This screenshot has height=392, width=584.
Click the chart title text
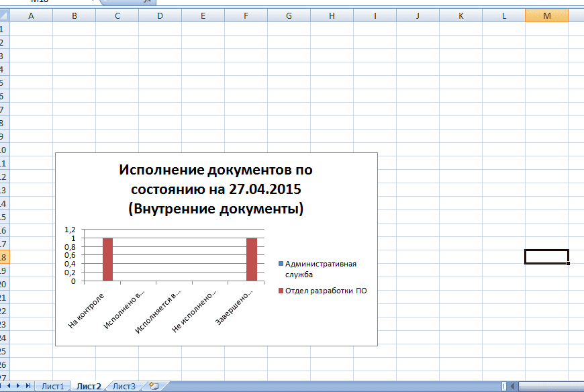(x=215, y=189)
